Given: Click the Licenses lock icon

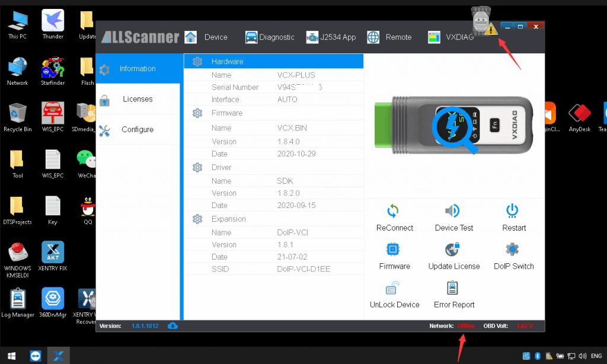Looking at the screenshot, I should pos(104,100).
